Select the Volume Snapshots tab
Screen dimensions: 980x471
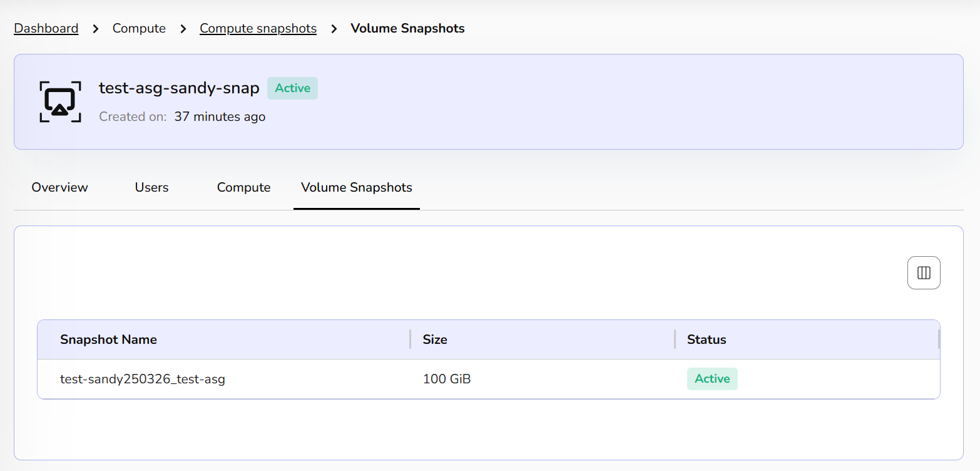pyautogui.click(x=357, y=188)
